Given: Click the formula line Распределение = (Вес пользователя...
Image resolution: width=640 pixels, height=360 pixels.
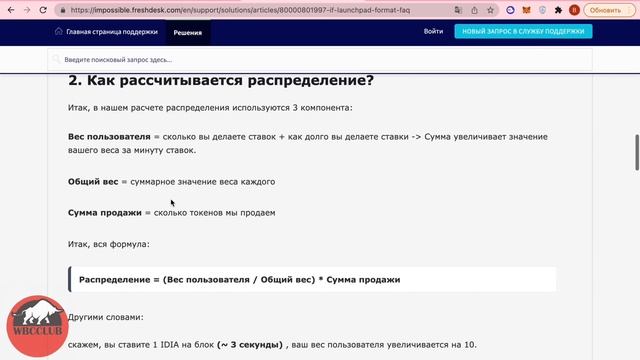Looking at the screenshot, I should (240, 280).
